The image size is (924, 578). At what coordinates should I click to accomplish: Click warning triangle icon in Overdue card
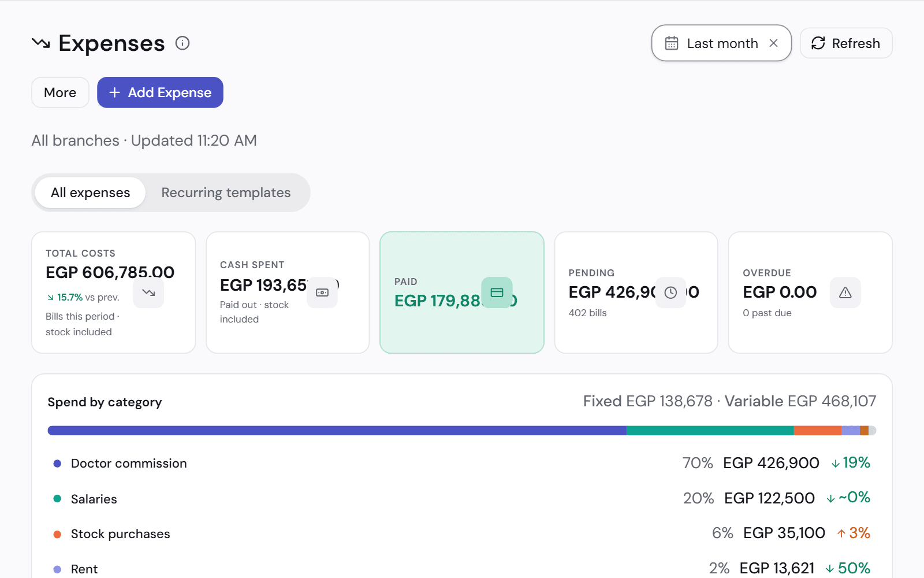845,292
